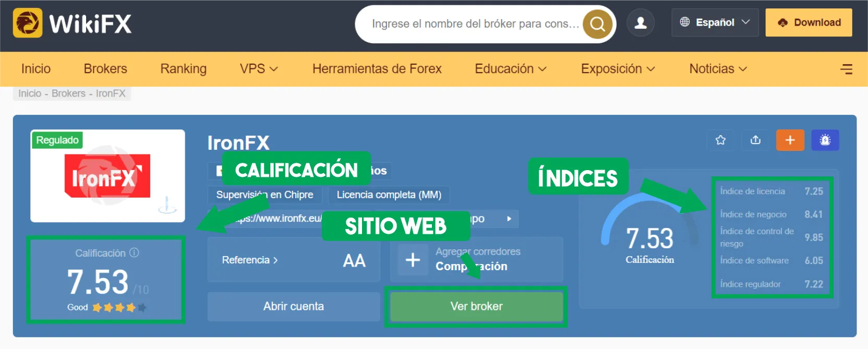This screenshot has width=868, height=349.
Task: Expand the Español language dropdown
Action: pos(715,22)
